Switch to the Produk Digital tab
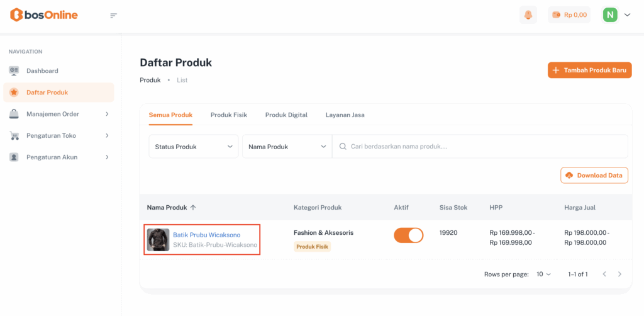Viewport: 644px width, 316px height. [x=286, y=115]
